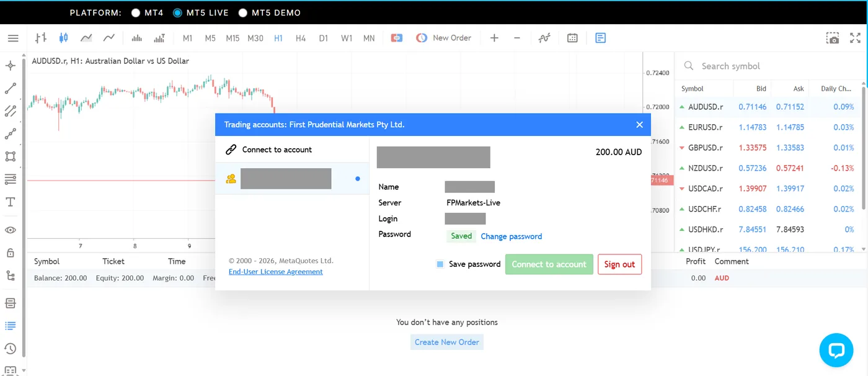Open the support chat bubble
The height and width of the screenshot is (376, 868).
pyautogui.click(x=836, y=350)
